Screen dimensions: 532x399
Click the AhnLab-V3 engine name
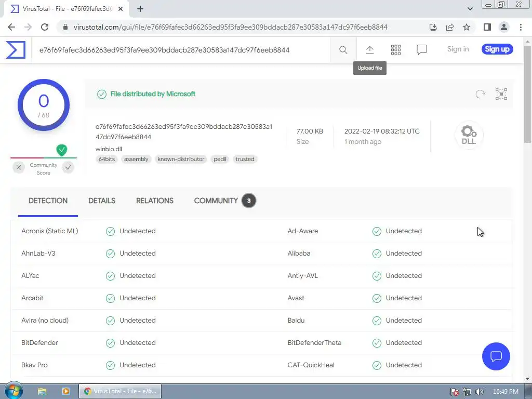pyautogui.click(x=38, y=254)
